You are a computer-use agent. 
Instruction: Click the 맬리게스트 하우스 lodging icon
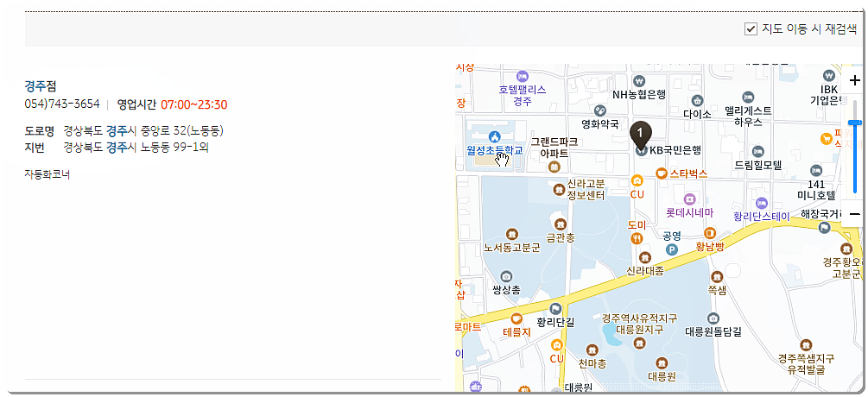(748, 98)
